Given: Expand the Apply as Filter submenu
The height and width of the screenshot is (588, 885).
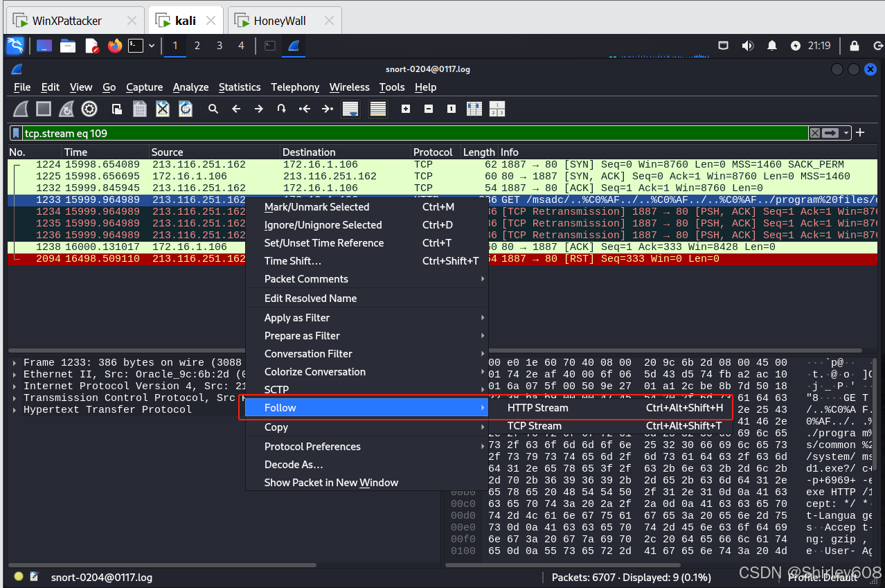Looking at the screenshot, I should point(367,318).
